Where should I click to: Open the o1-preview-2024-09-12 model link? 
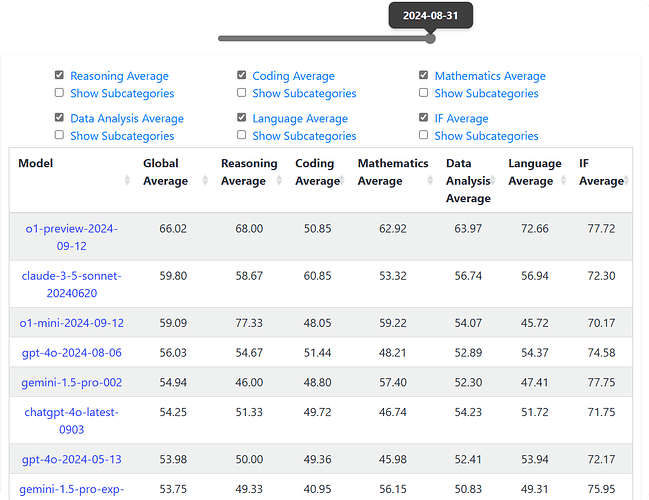pyautogui.click(x=72, y=237)
